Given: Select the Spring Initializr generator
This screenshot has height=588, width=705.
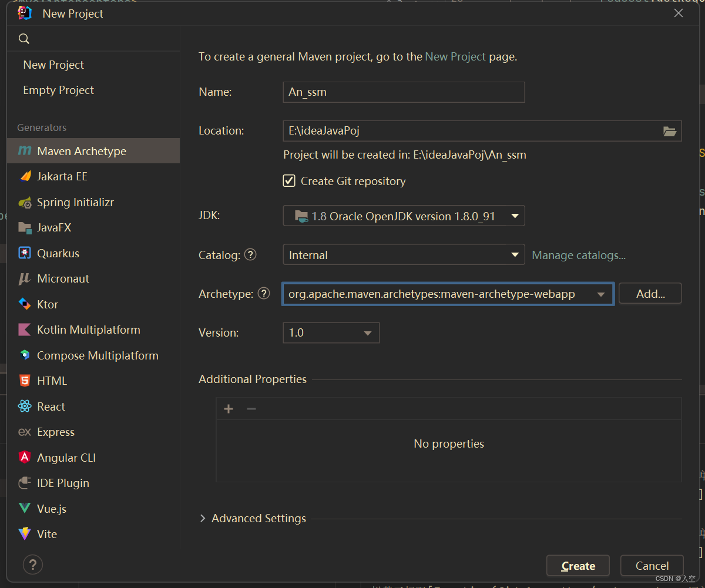Looking at the screenshot, I should [x=93, y=202].
